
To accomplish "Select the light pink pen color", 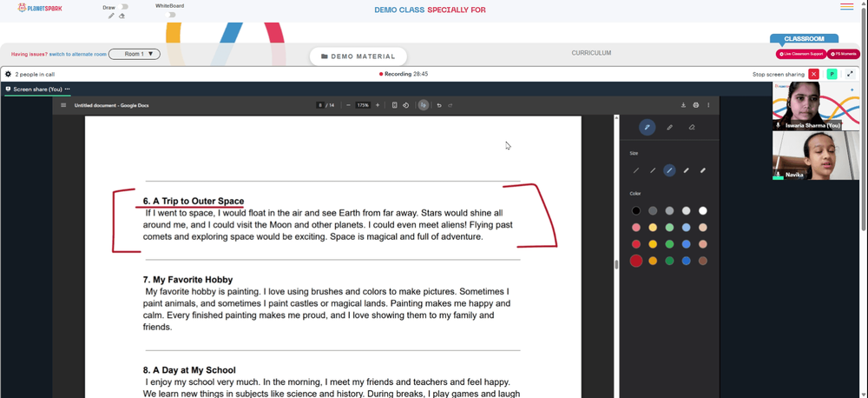I will (636, 228).
